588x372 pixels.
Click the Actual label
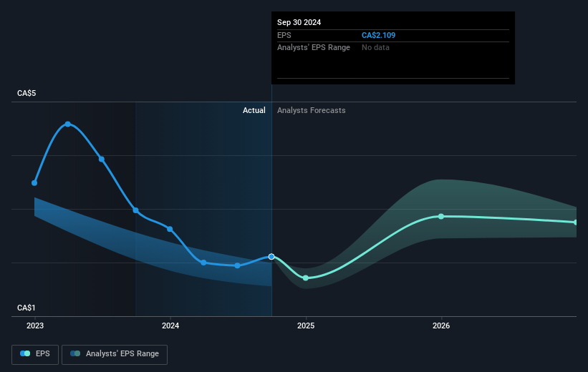pos(254,110)
